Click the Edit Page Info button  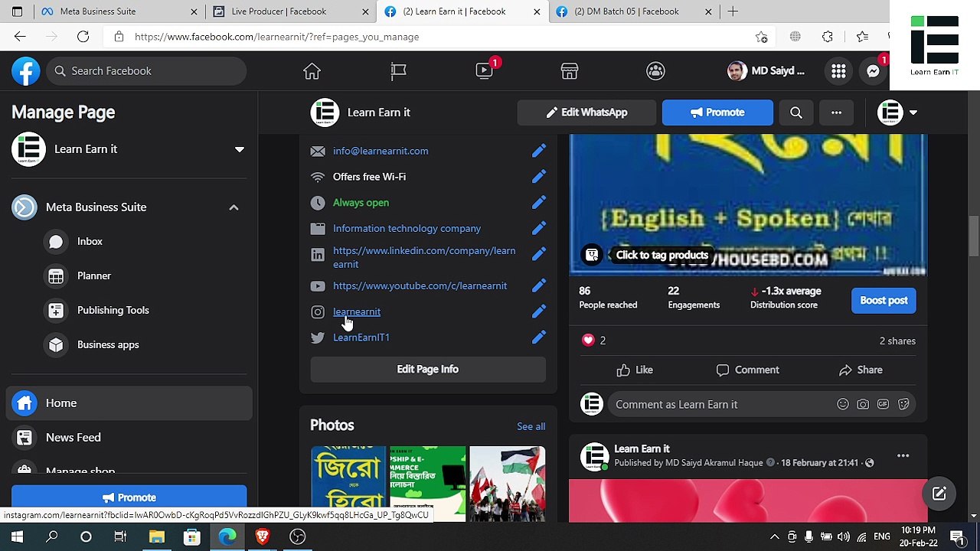coord(428,370)
